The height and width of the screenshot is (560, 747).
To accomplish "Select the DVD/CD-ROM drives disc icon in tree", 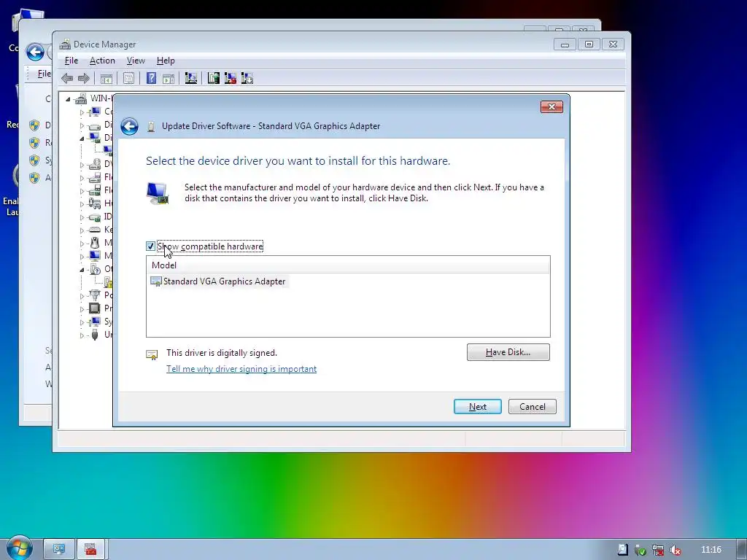I will (95, 164).
